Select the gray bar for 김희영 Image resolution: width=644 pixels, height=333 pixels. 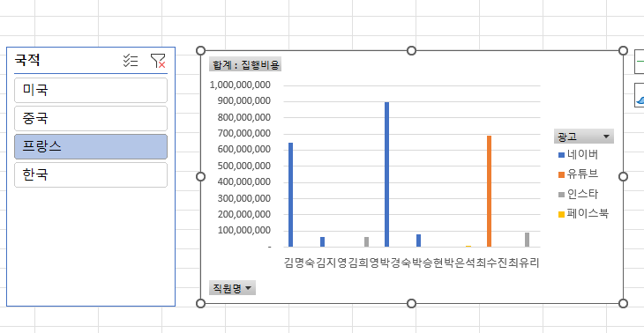click(366, 242)
